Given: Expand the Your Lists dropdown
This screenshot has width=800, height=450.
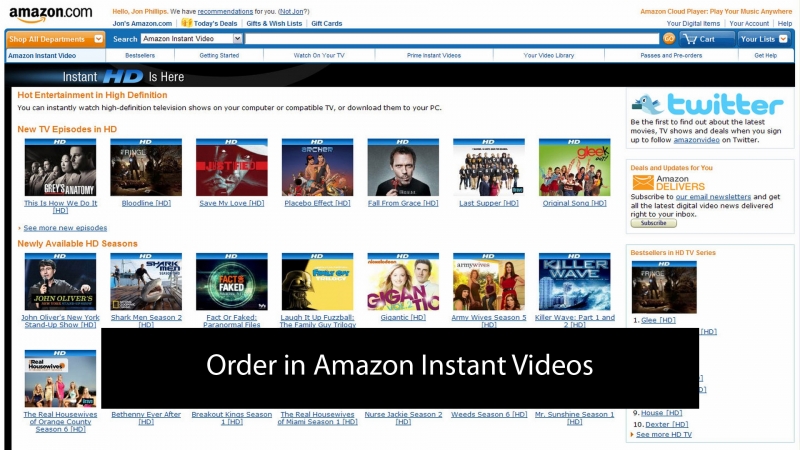Looking at the screenshot, I should (765, 39).
